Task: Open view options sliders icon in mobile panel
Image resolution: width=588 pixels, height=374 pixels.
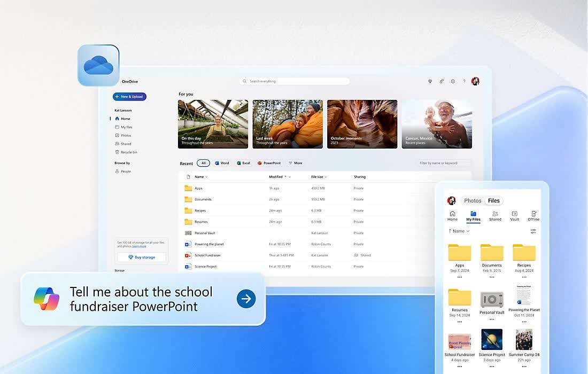Action: tap(533, 231)
